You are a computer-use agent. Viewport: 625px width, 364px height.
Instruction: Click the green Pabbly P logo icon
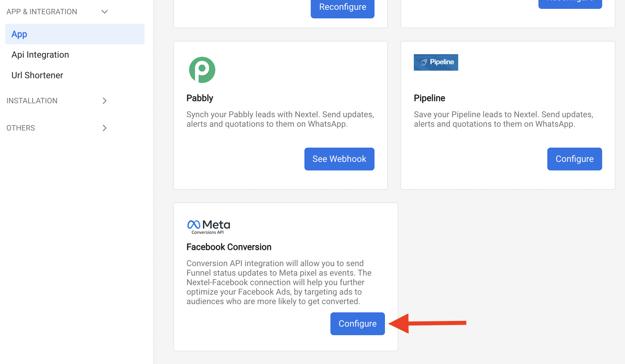(202, 69)
